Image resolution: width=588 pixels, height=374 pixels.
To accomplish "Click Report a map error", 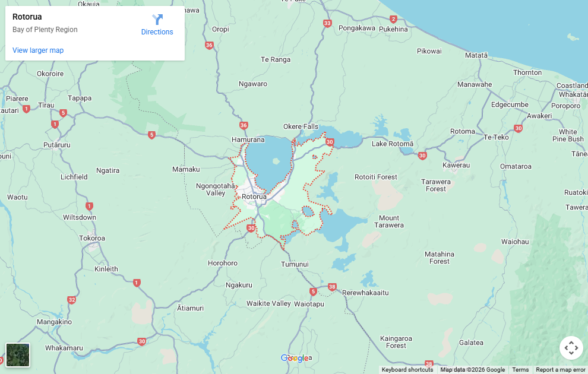I will (x=560, y=370).
